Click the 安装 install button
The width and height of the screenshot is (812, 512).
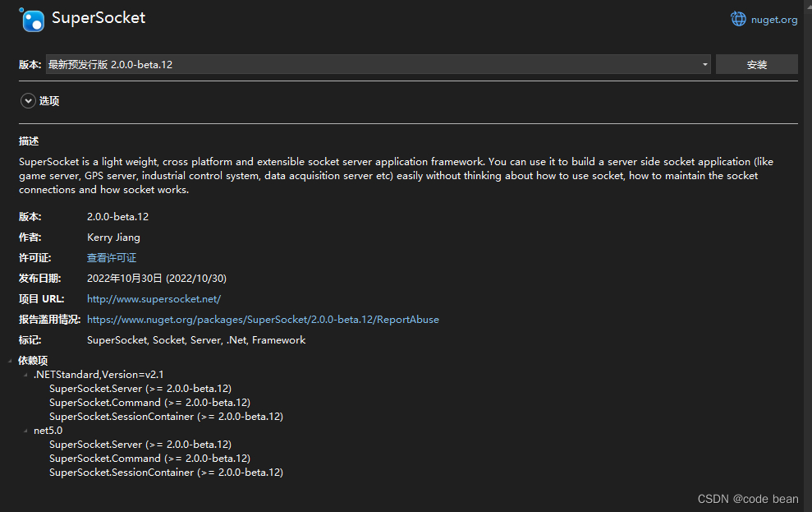coord(756,64)
